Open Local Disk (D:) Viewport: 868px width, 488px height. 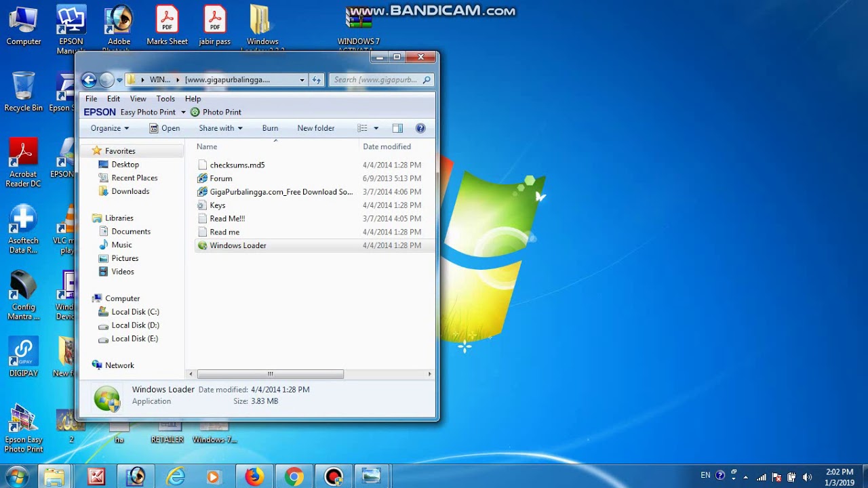point(135,325)
